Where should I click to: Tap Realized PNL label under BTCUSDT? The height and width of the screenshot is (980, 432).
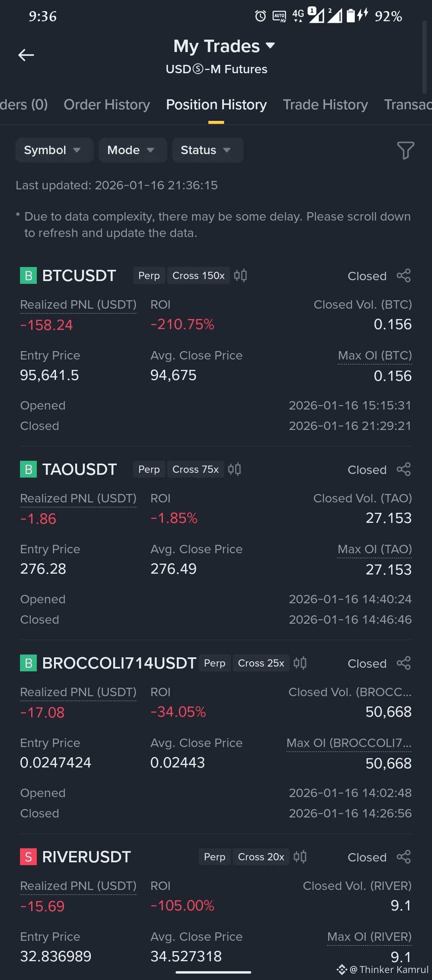(78, 305)
